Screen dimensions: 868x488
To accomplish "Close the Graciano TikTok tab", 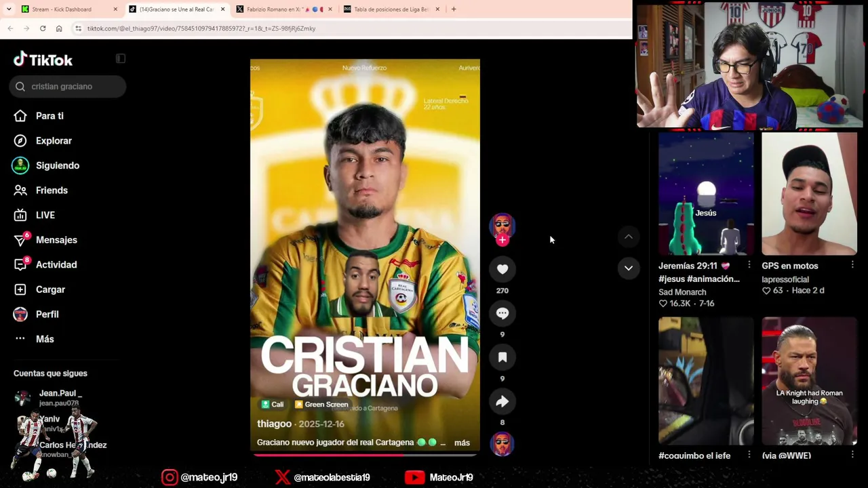I will point(222,9).
